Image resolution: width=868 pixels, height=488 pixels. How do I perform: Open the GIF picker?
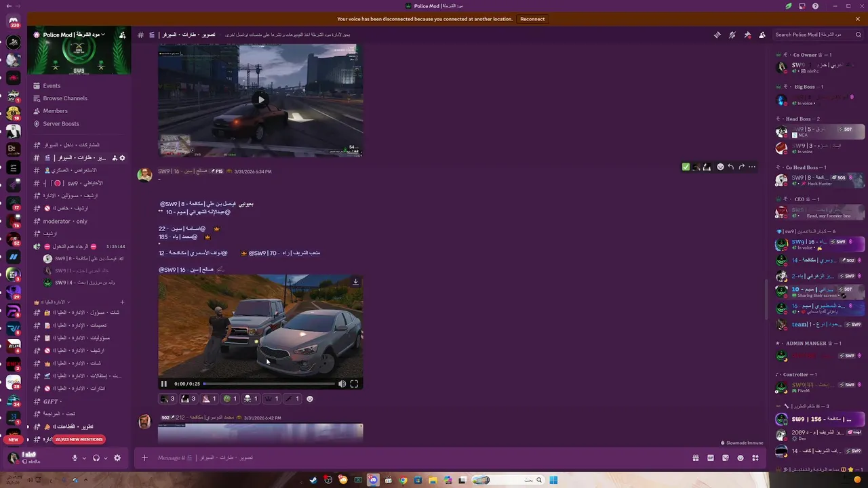pyautogui.click(x=711, y=457)
